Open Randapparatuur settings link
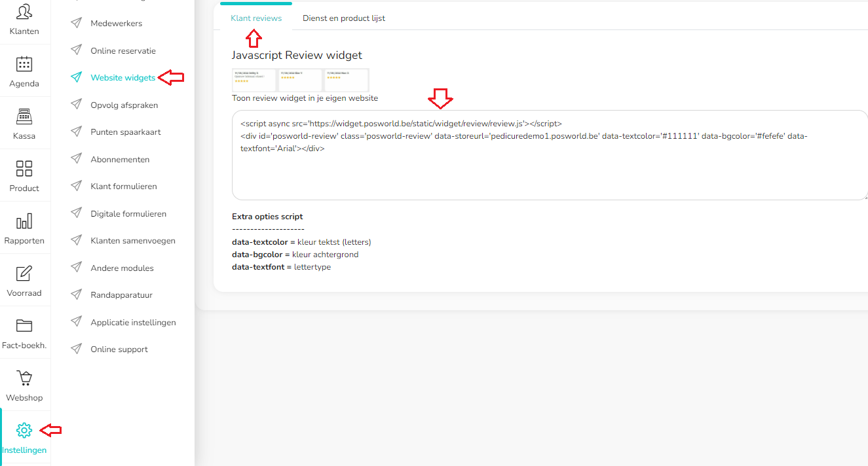 pyautogui.click(x=122, y=295)
